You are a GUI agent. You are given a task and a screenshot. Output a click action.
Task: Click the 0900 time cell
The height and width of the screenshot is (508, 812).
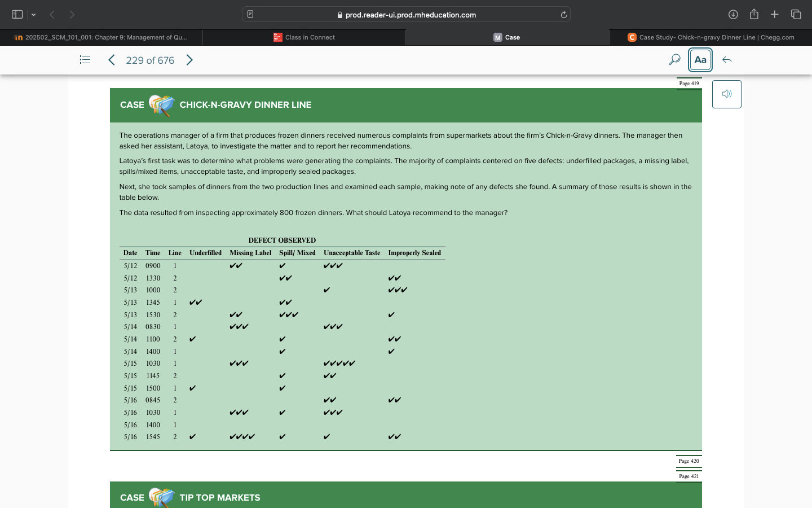click(x=153, y=266)
